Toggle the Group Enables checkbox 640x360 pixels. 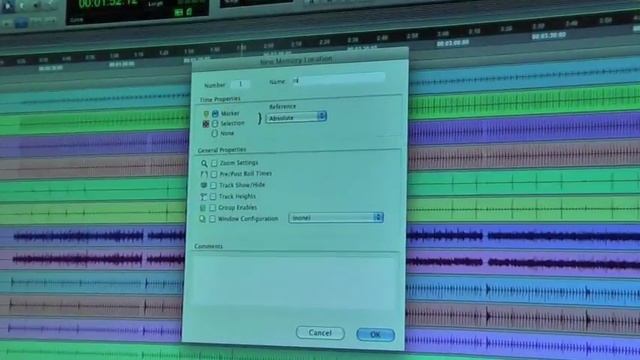pyautogui.click(x=212, y=208)
